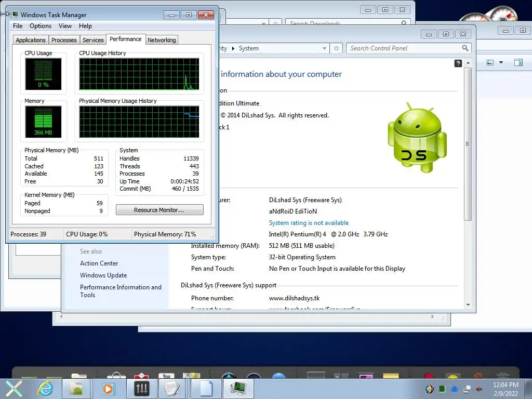The image size is (532, 399).
Task: Open the Networking tab
Action: [x=162, y=40]
